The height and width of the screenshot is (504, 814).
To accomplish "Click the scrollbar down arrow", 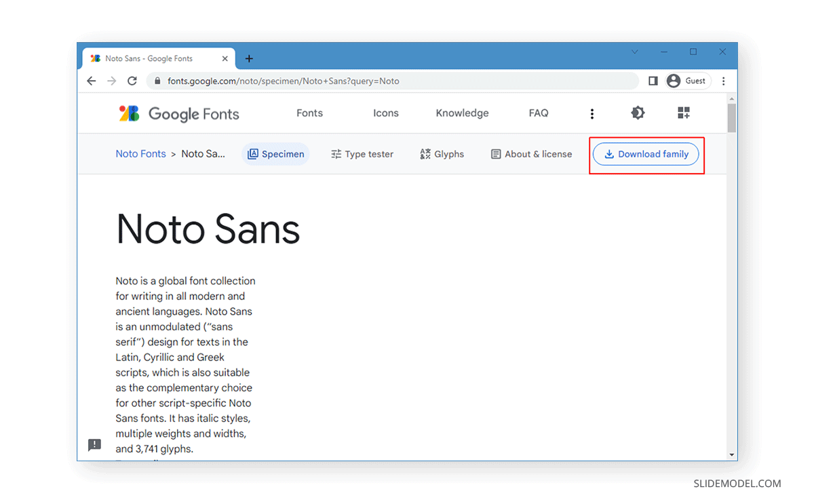I will (x=732, y=454).
